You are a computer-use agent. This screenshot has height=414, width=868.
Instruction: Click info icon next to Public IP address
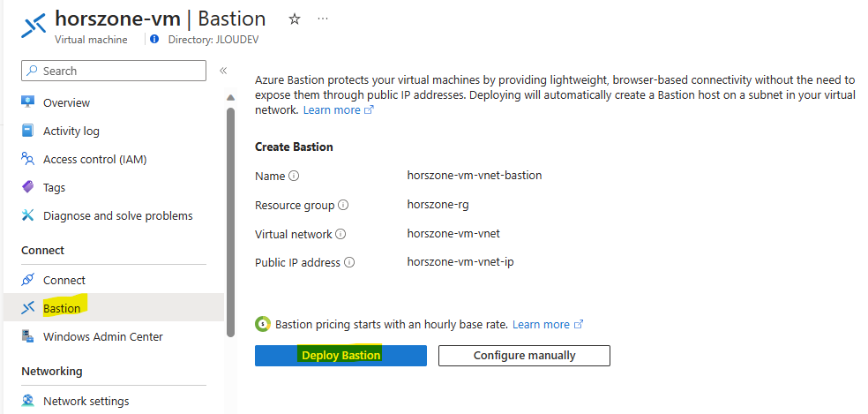click(x=349, y=262)
